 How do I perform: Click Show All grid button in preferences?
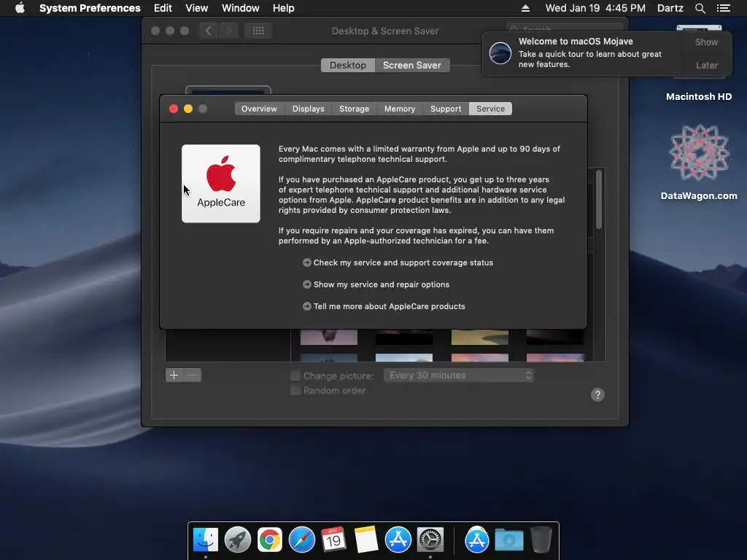(x=258, y=31)
